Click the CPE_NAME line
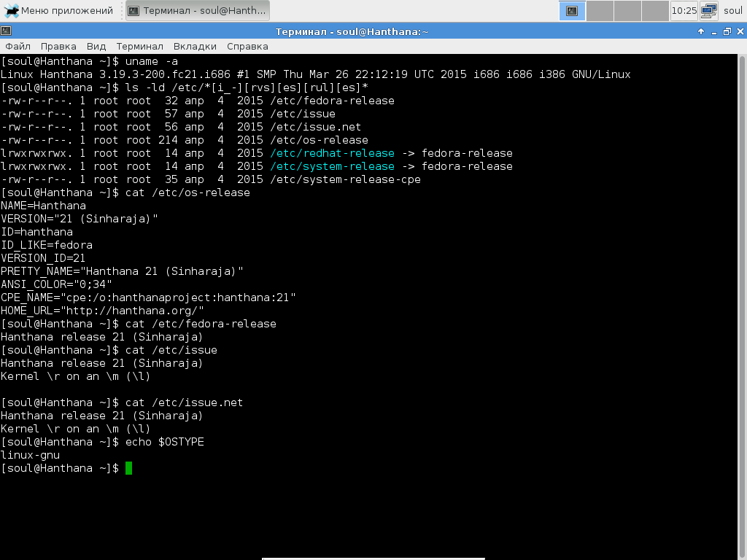747x560 pixels. pyautogui.click(x=148, y=297)
